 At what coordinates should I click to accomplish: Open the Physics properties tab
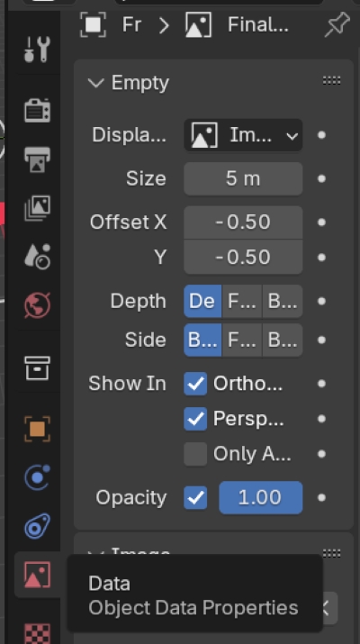(37, 477)
